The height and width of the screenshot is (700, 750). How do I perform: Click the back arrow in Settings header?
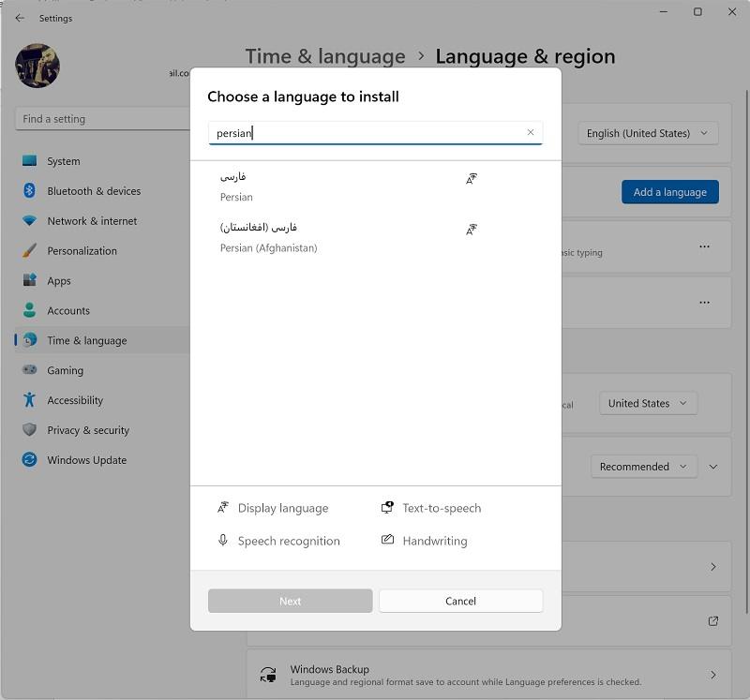click(20, 18)
